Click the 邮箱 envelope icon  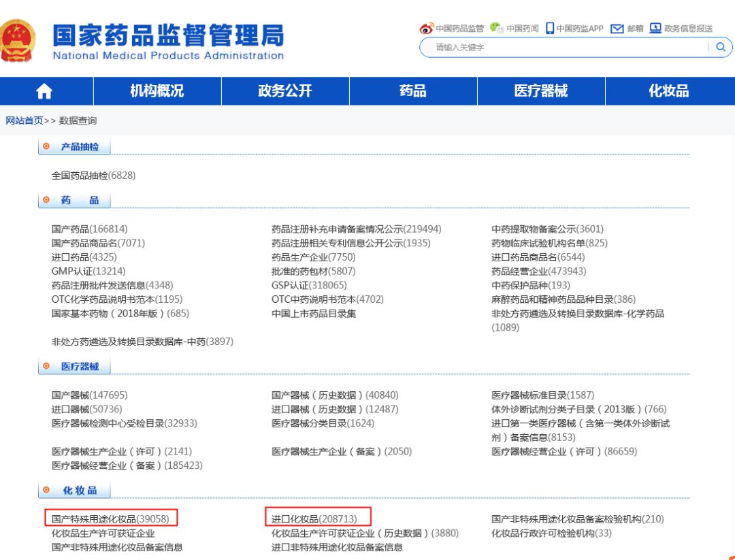[617, 29]
